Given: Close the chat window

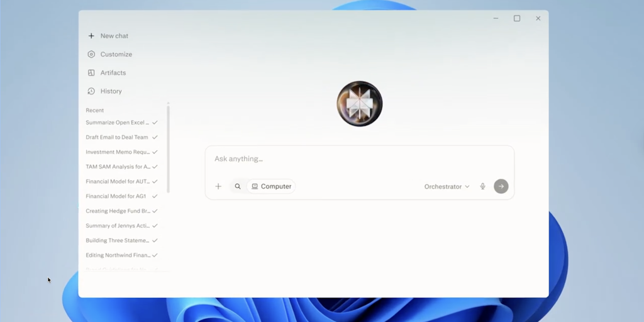Looking at the screenshot, I should pos(538,18).
